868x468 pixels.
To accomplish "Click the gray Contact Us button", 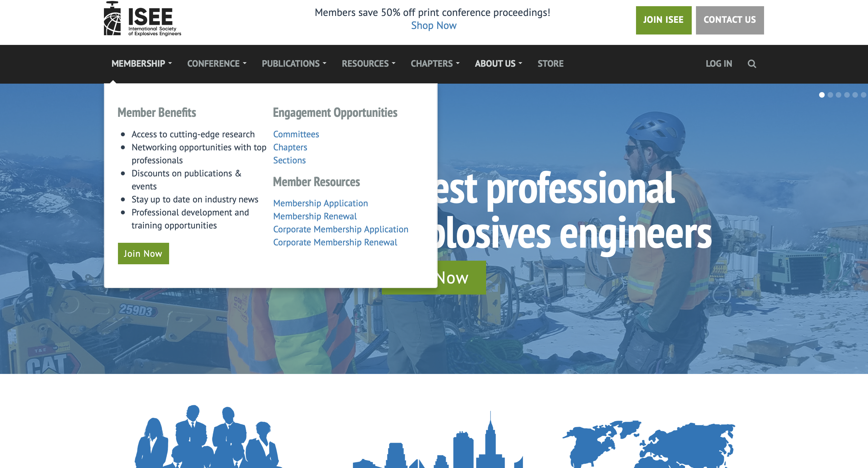I will coord(730,20).
